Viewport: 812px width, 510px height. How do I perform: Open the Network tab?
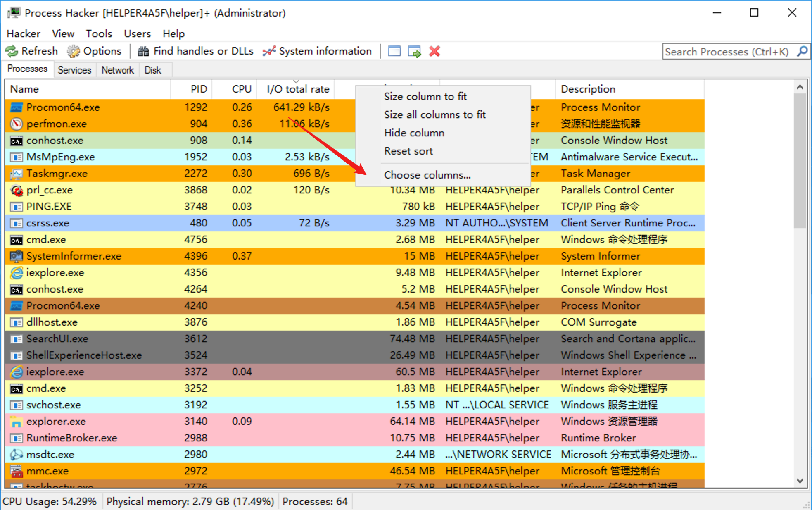pos(118,70)
